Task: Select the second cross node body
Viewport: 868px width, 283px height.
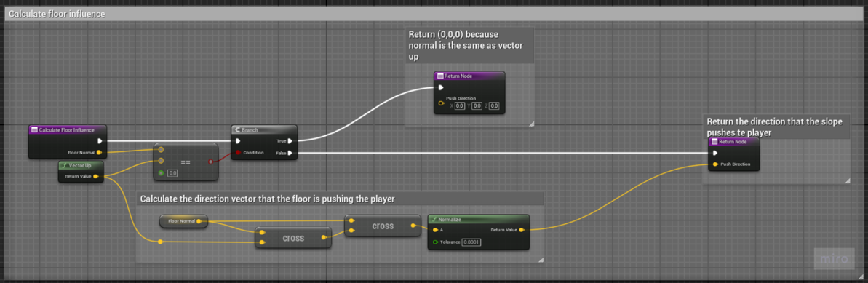Action: [x=383, y=226]
